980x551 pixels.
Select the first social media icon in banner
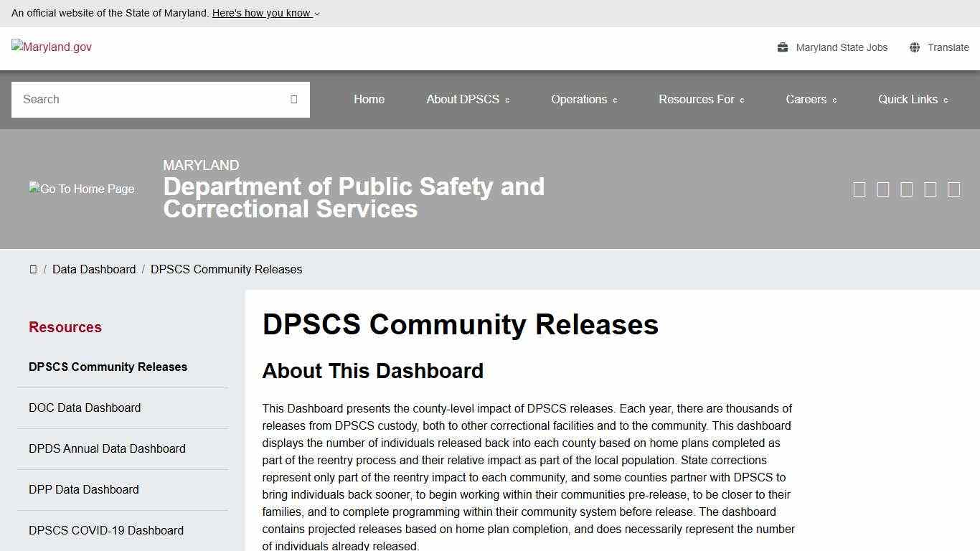point(859,189)
